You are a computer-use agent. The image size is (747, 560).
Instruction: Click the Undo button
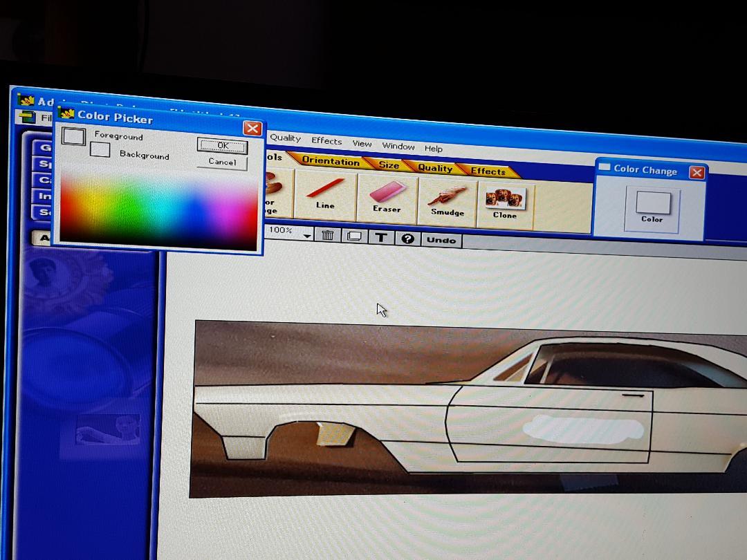pos(441,240)
